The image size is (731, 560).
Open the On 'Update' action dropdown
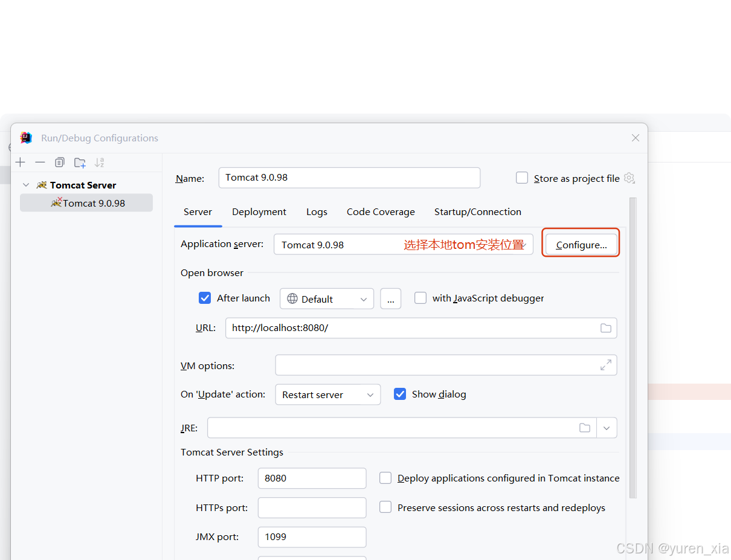tap(328, 394)
